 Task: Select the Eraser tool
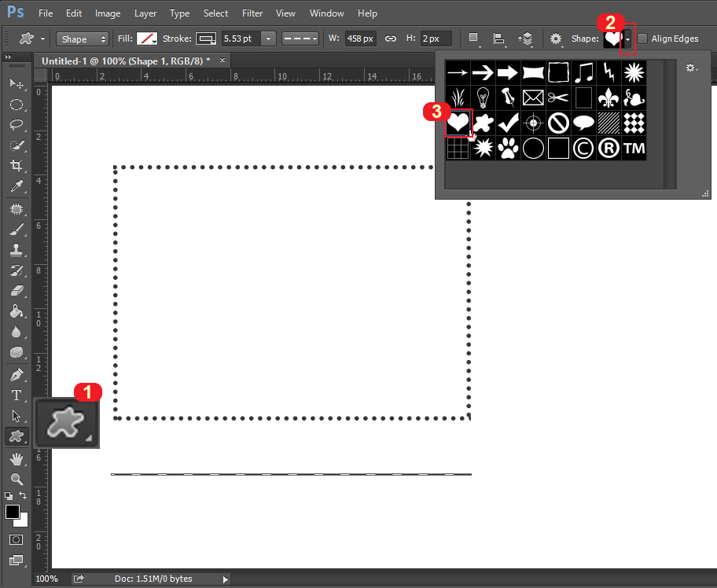coord(17,291)
